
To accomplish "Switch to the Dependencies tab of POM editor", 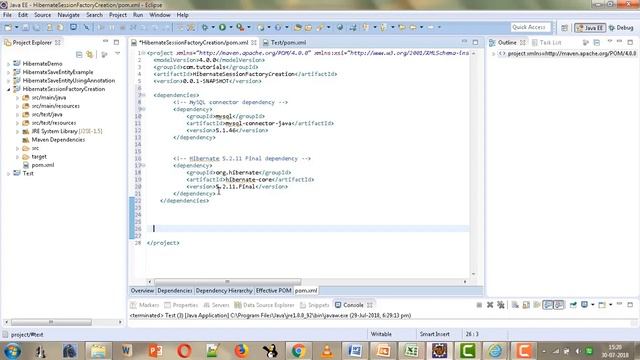I will pos(175,291).
